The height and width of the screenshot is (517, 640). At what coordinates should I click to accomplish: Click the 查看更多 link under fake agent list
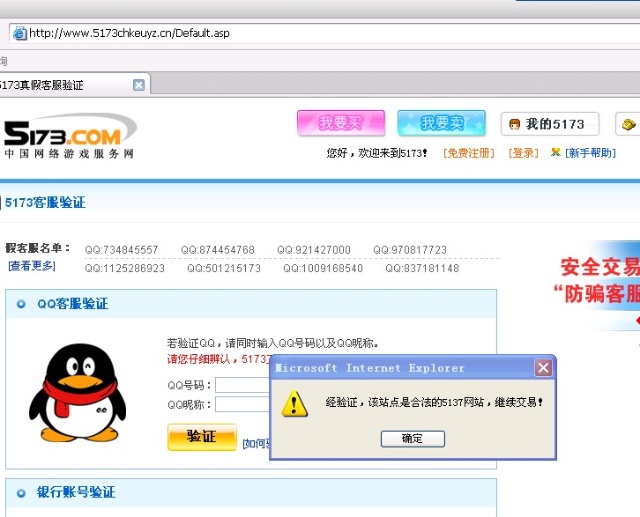[x=32, y=266]
